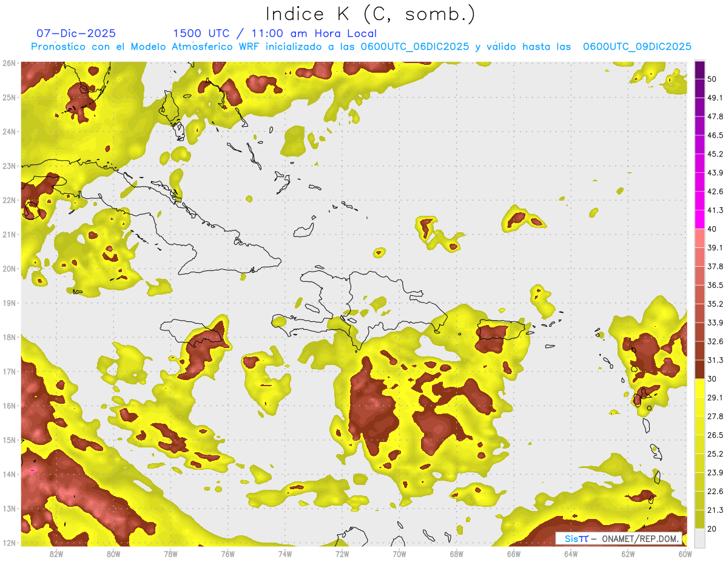Click the colorbar value 41.3
This screenshot has height=562, width=728.
(715, 210)
